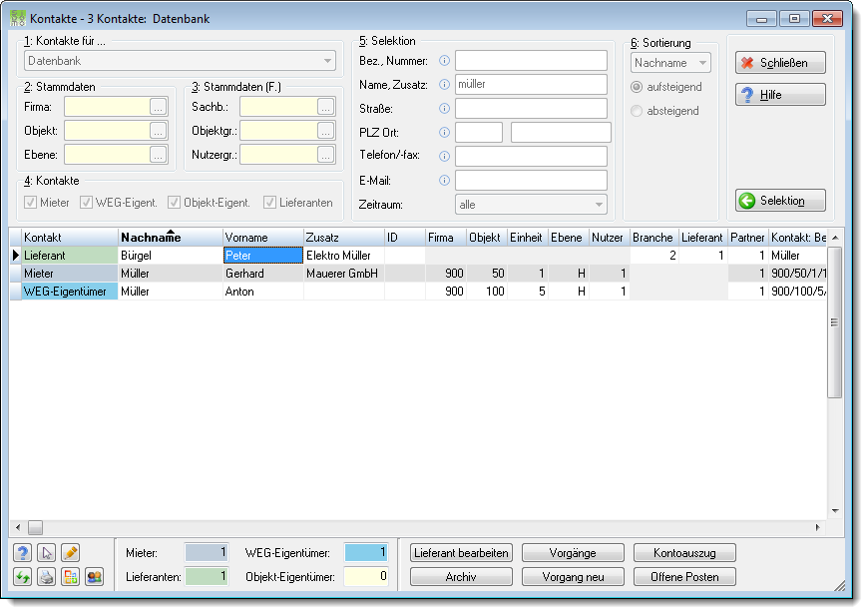Screen dimensions: 868x614
Task: Select the absteigend radio button
Action: tap(637, 111)
